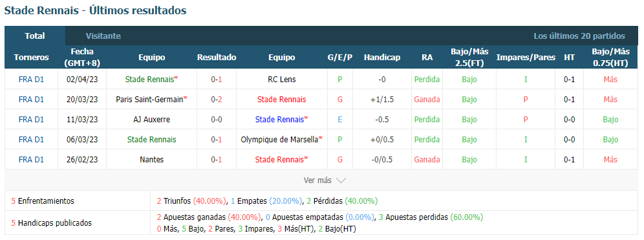Click the Torneos column header
The height and width of the screenshot is (240, 644).
[x=31, y=57]
